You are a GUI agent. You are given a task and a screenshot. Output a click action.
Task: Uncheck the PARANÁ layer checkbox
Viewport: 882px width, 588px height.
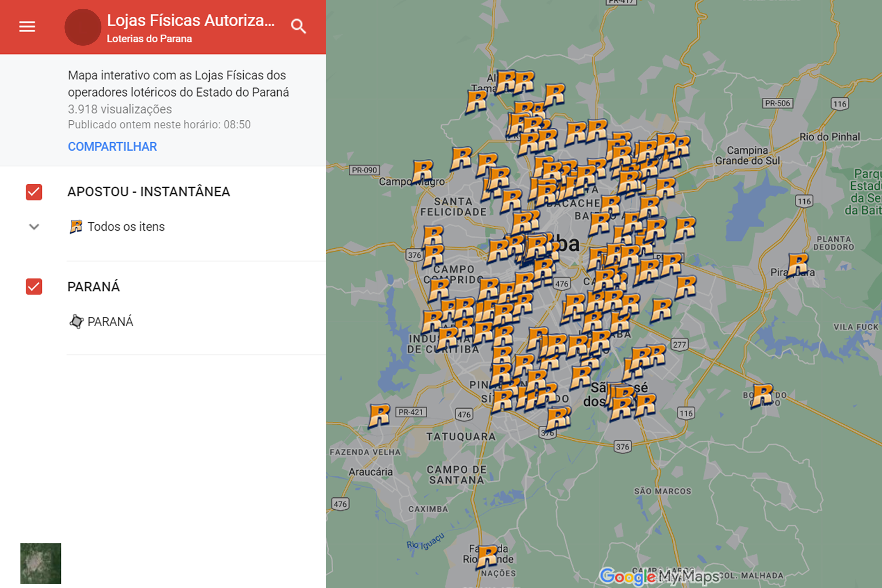click(34, 286)
